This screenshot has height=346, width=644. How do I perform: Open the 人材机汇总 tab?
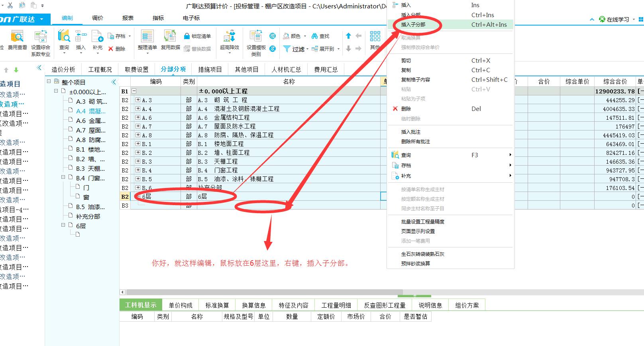[287, 69]
